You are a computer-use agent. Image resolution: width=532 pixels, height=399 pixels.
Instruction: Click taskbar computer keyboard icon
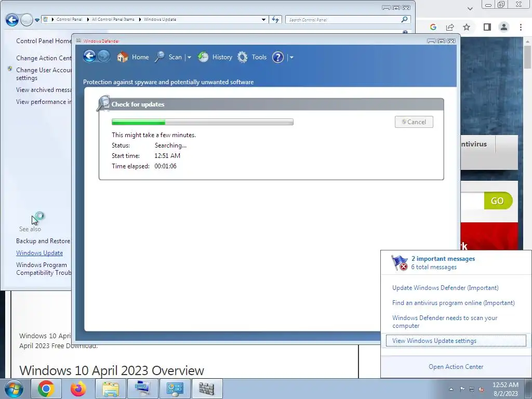click(x=142, y=389)
